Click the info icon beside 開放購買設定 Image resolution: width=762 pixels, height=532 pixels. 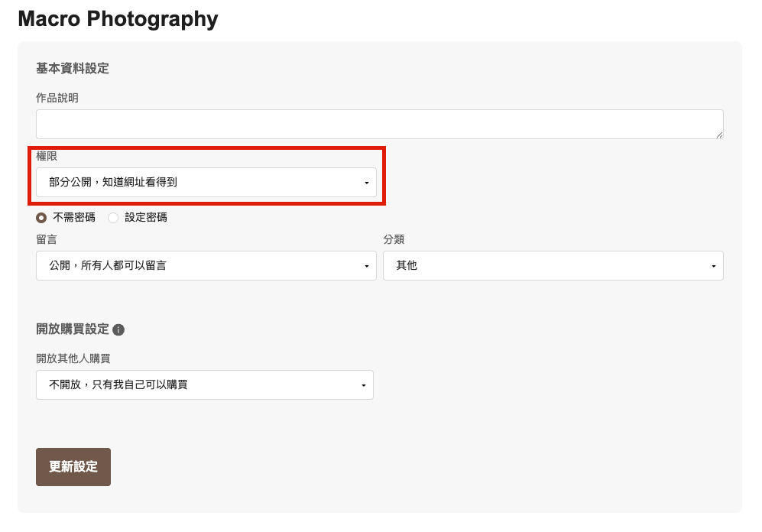tap(118, 330)
